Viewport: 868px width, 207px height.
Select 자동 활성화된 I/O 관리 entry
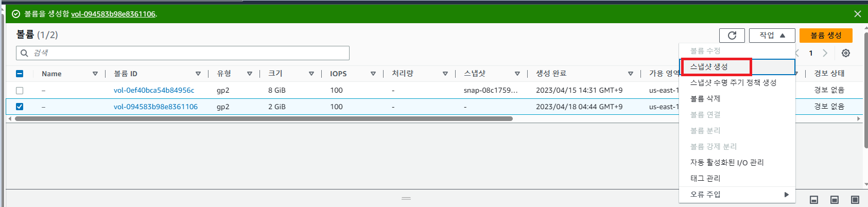[737, 163]
